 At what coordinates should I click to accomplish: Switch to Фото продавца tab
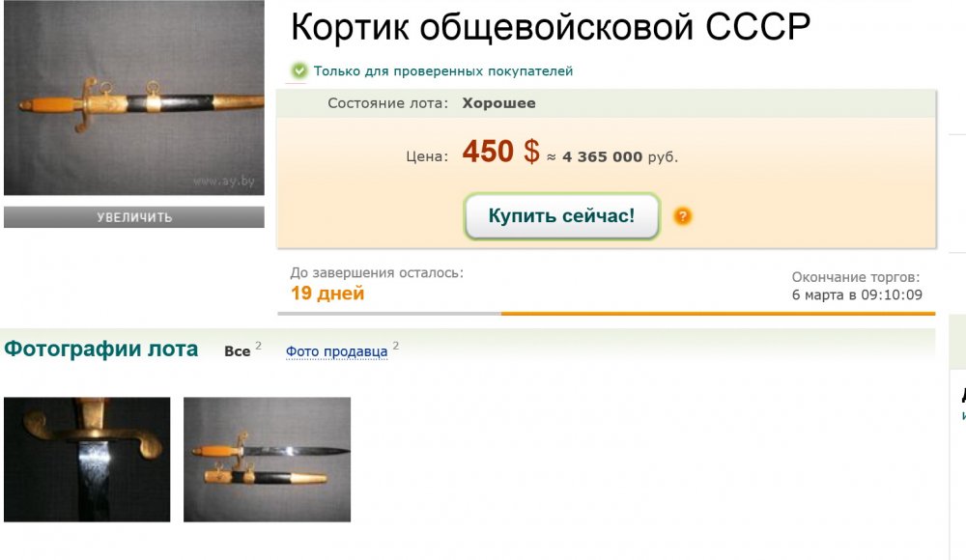[x=336, y=351]
